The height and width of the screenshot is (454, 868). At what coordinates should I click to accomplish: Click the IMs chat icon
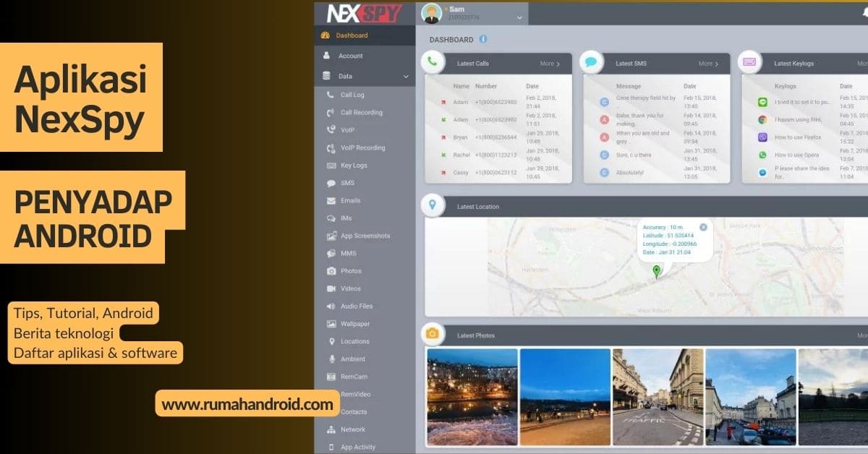(x=331, y=218)
